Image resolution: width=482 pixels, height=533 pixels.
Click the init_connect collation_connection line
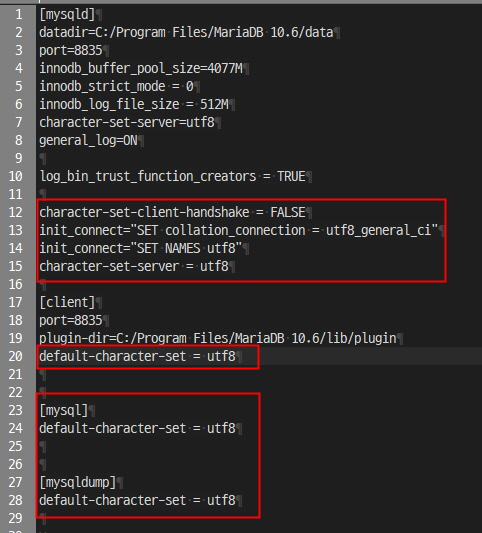[239, 230]
